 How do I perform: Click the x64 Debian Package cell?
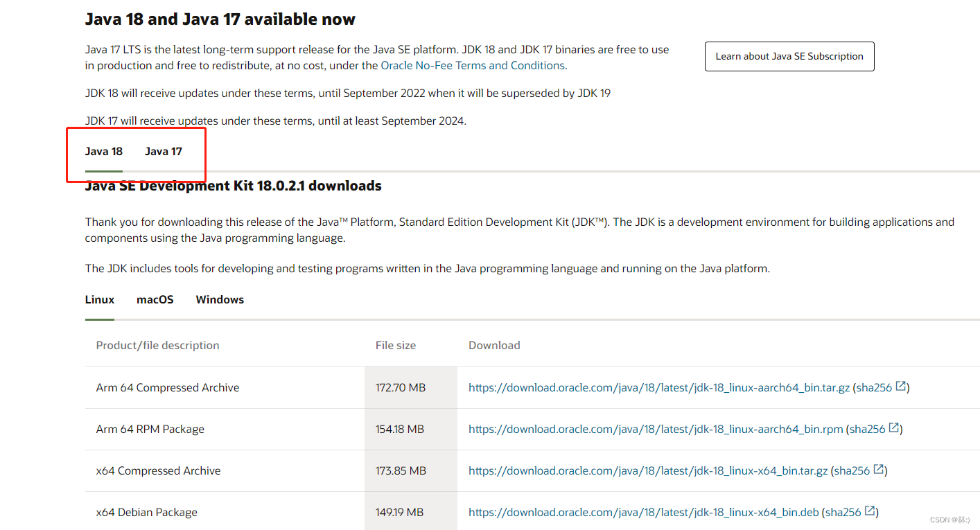coord(225,512)
